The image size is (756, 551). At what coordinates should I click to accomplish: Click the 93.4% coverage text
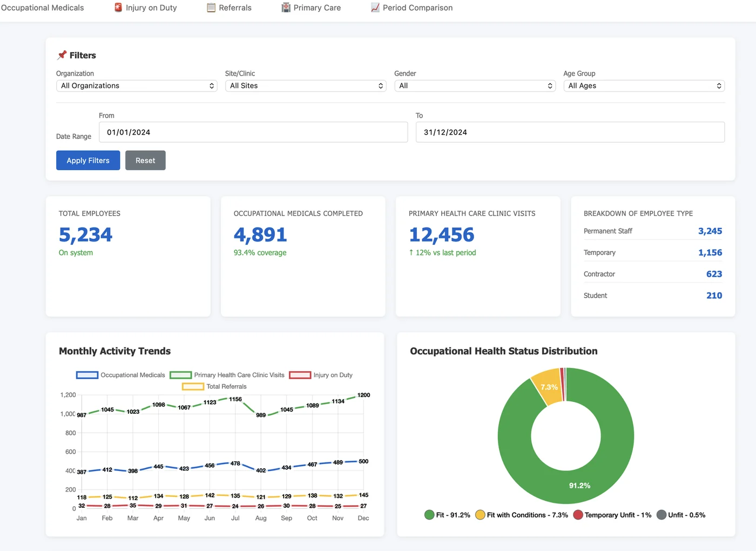[x=260, y=253]
